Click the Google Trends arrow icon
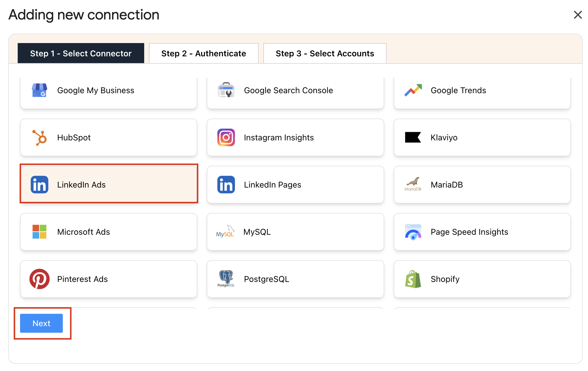 (x=413, y=90)
